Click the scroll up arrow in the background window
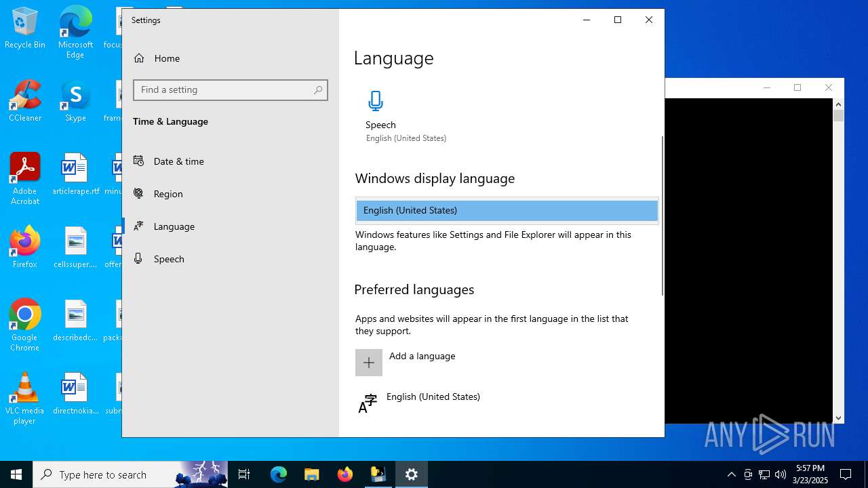 [x=839, y=104]
